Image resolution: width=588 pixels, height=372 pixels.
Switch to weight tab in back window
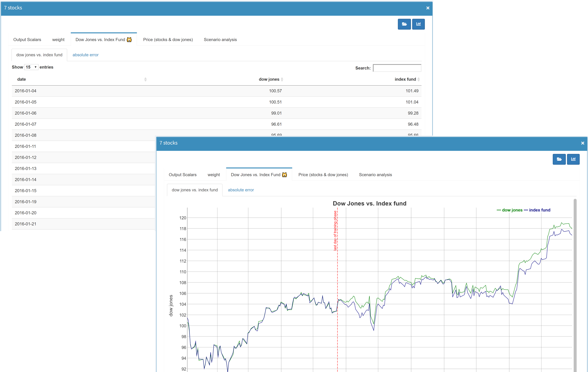point(58,40)
